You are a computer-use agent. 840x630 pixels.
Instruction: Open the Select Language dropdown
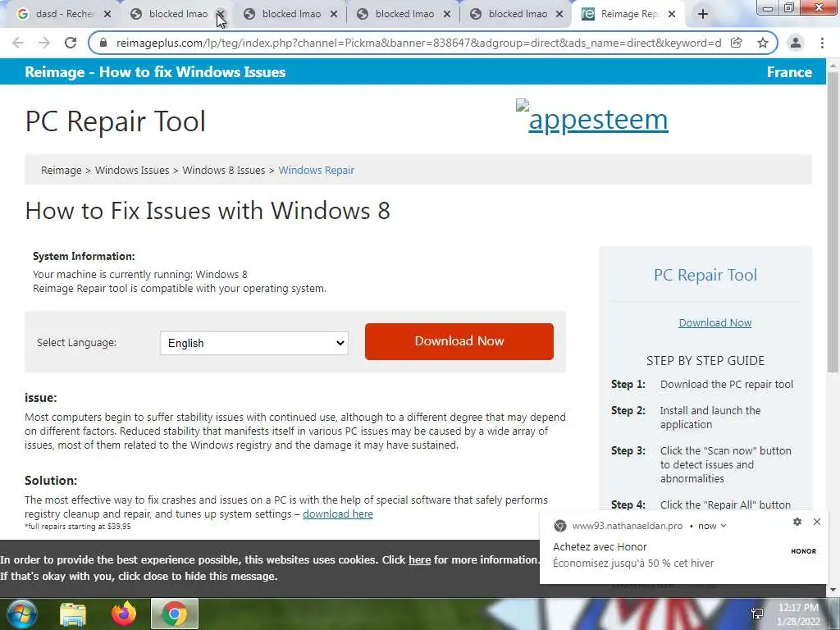254,343
